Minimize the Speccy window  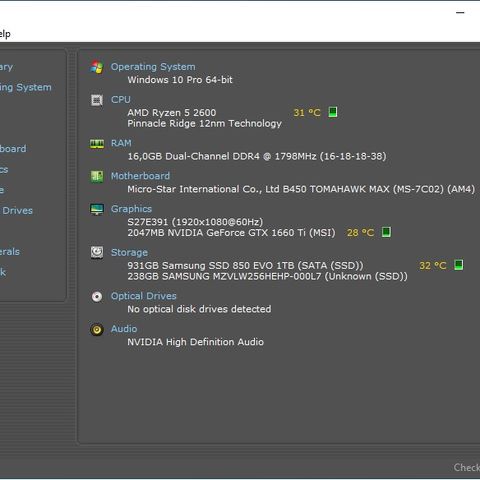click(x=460, y=13)
